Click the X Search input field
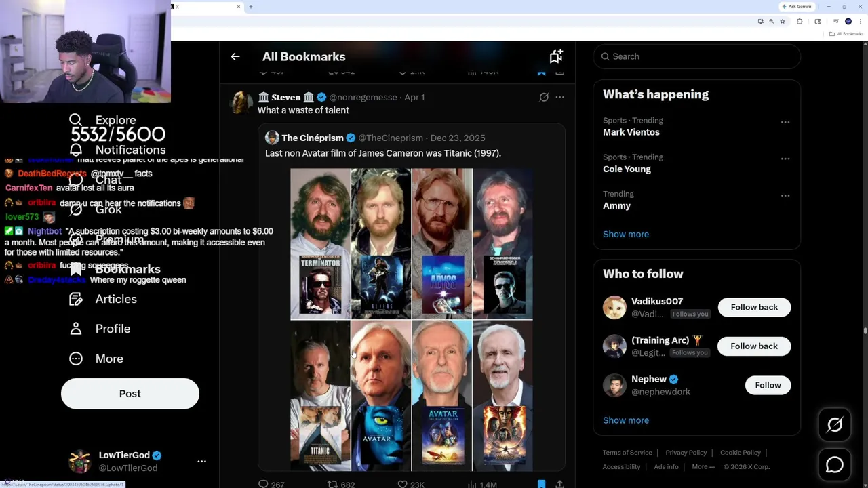Viewport: 868px width, 488px height. tap(697, 56)
